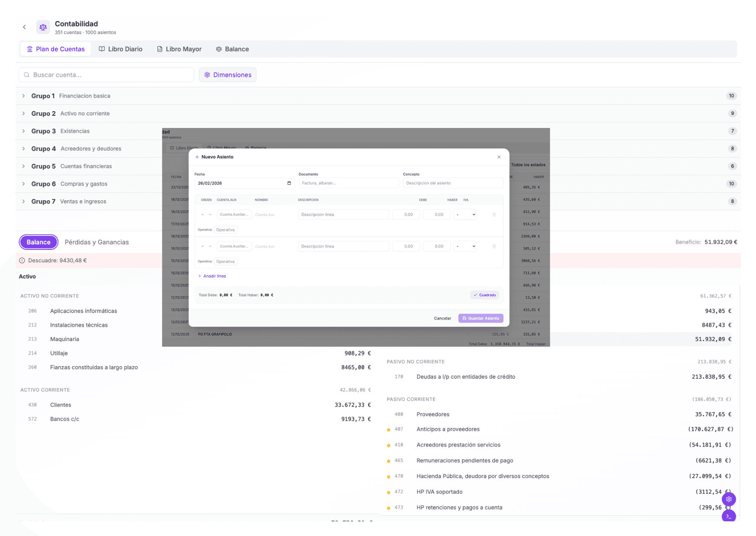Click the floating purple settings gear button

click(x=729, y=499)
